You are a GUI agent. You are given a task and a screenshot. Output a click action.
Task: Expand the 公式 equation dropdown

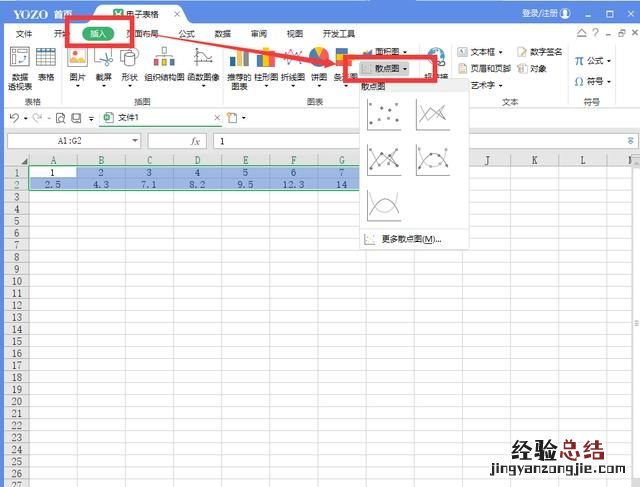click(609, 61)
